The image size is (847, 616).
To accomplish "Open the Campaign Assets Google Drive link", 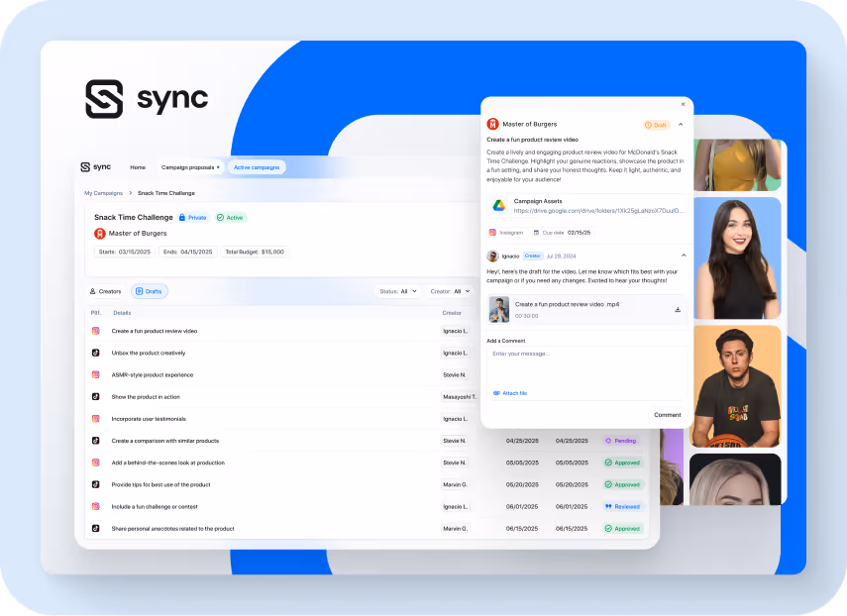I will (598, 211).
